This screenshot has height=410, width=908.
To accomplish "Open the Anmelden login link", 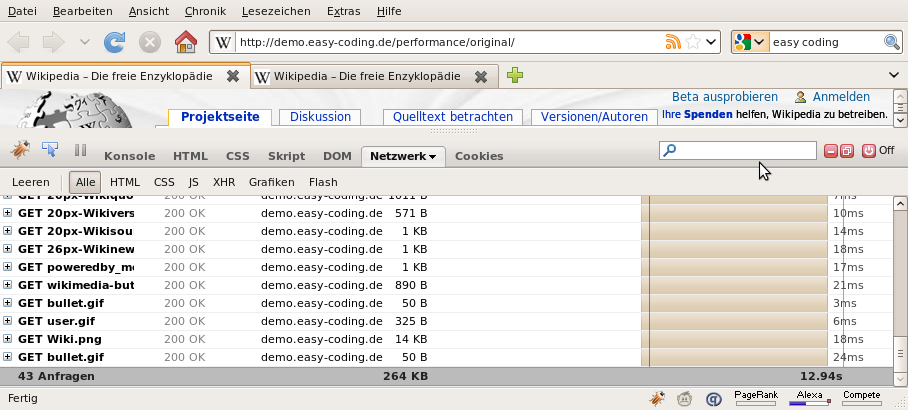I will click(840, 97).
